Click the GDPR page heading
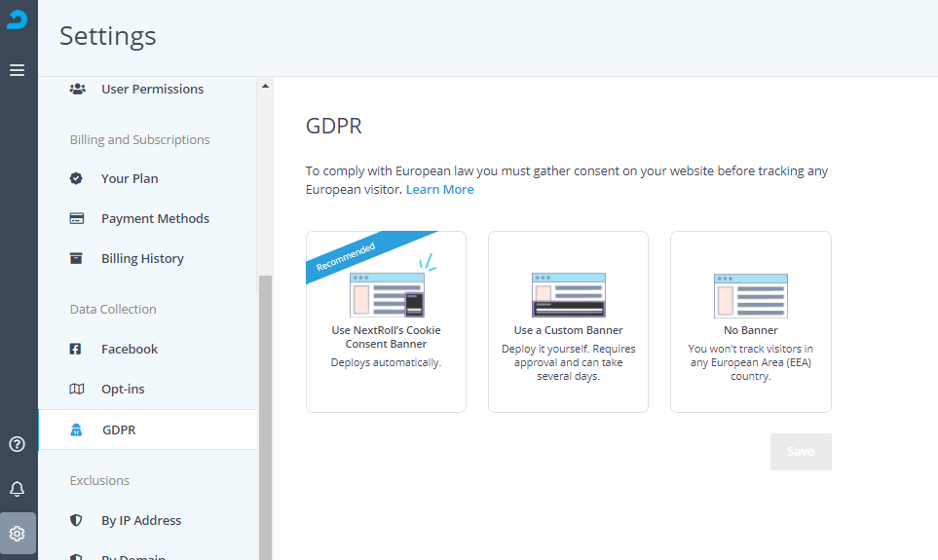938x560 pixels. [334, 127]
